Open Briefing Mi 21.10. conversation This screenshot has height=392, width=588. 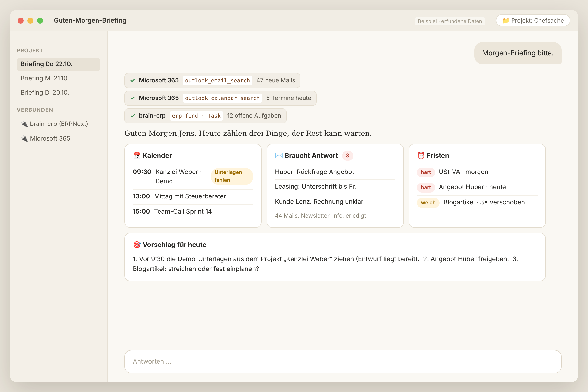coord(59,78)
